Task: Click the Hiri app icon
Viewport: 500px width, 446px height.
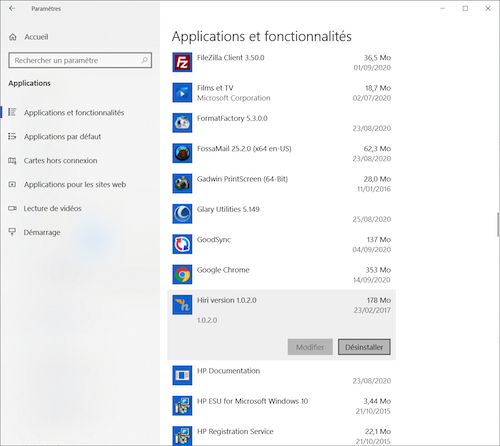Action: click(x=182, y=305)
